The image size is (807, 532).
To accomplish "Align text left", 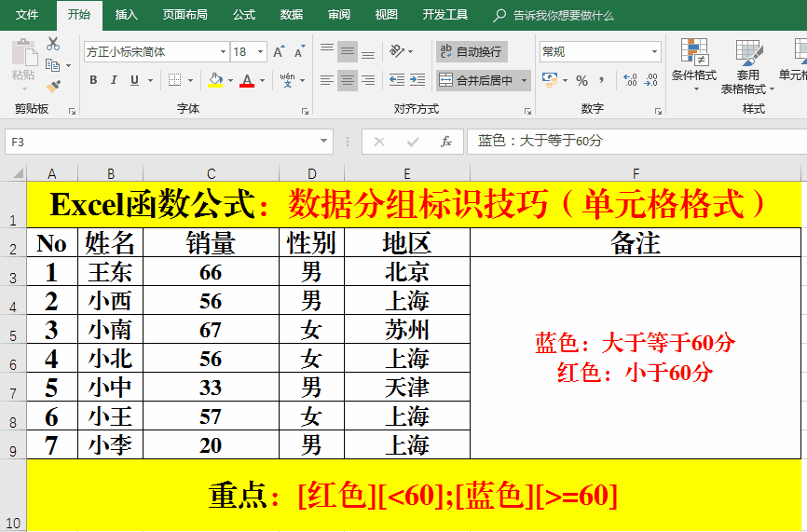I will 327,80.
